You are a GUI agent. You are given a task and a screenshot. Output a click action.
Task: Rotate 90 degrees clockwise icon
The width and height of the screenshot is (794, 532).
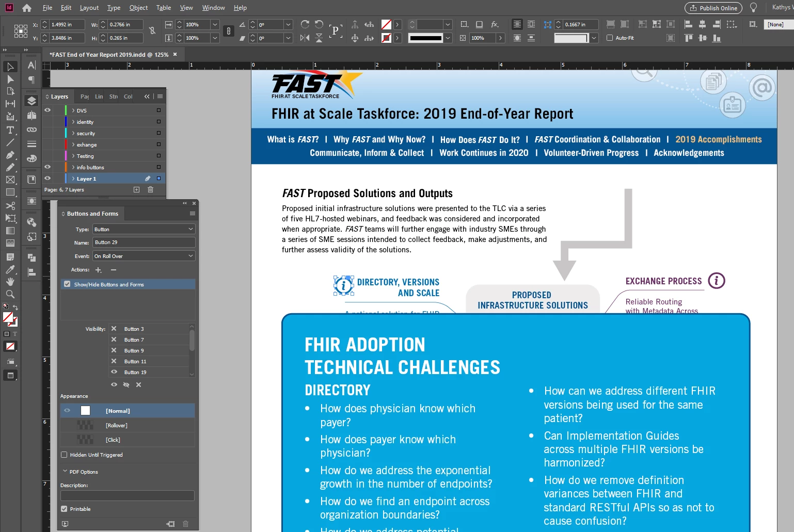pyautogui.click(x=305, y=24)
